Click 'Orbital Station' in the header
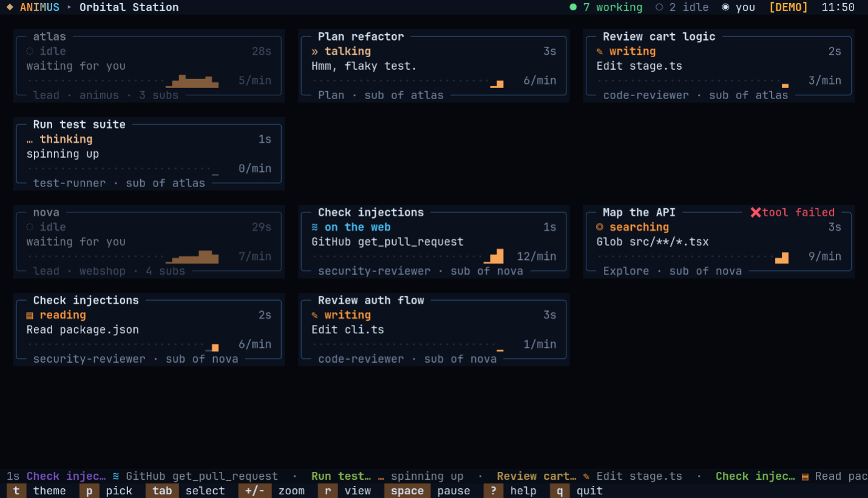 click(x=129, y=7)
